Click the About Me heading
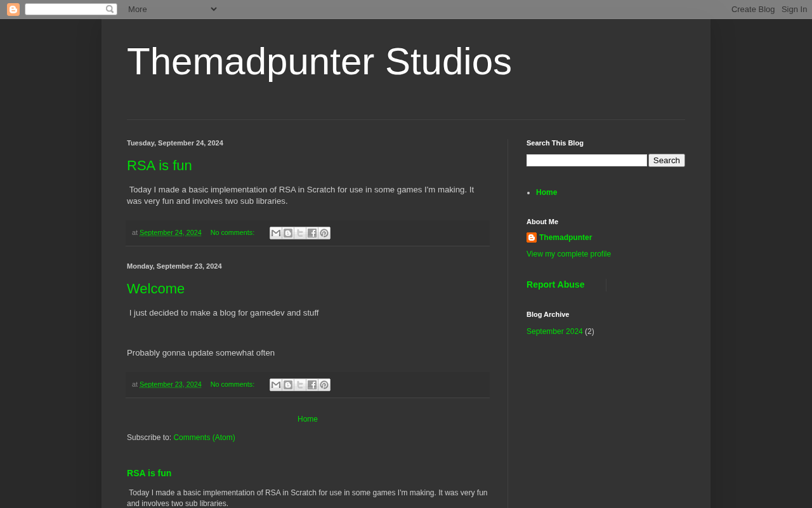This screenshot has height=508, width=812. tap(542, 222)
